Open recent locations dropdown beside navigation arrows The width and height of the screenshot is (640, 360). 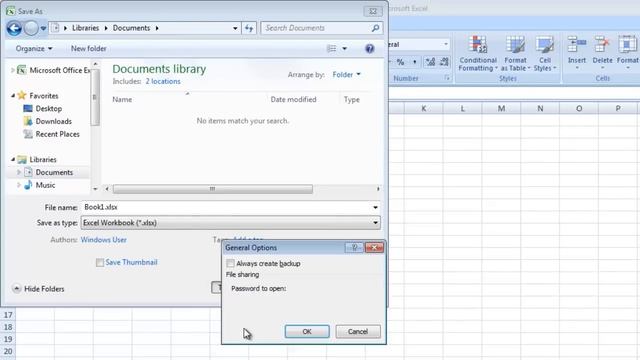43,29
